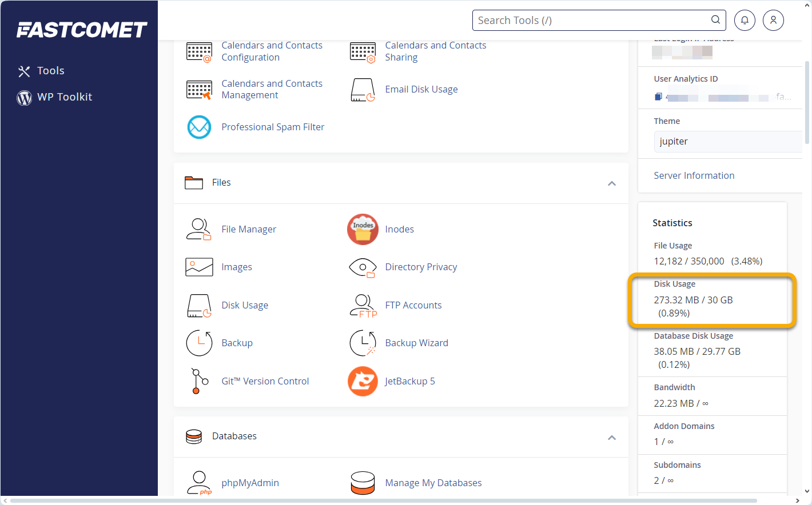Select WP Toolkit in the sidebar menu

(65, 97)
